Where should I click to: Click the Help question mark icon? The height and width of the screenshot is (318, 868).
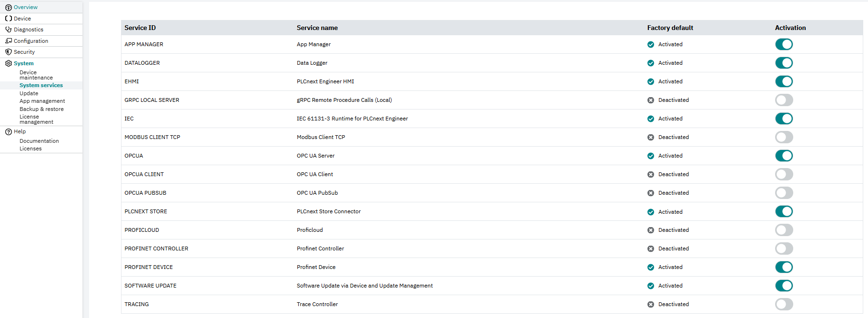(x=8, y=132)
